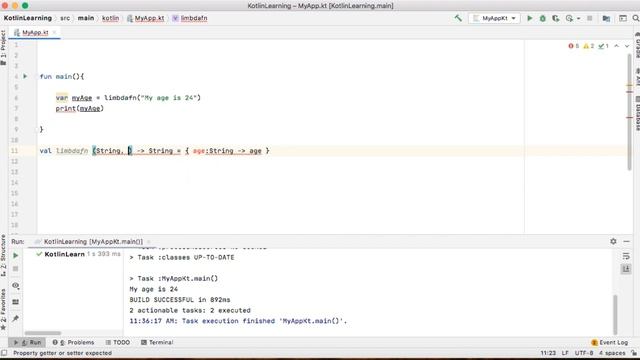Expand dropdown arrow next to profiler icon
The image size is (640, 360).
click(578, 18)
